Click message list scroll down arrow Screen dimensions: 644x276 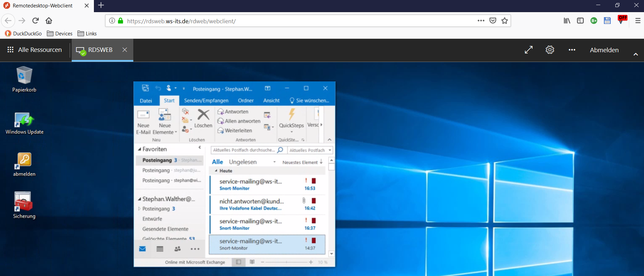click(x=332, y=254)
